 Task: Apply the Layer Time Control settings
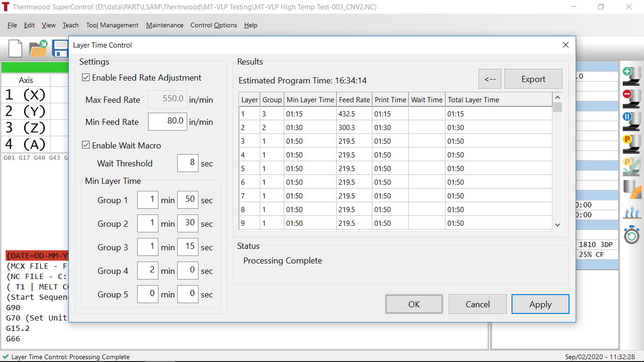pos(540,304)
